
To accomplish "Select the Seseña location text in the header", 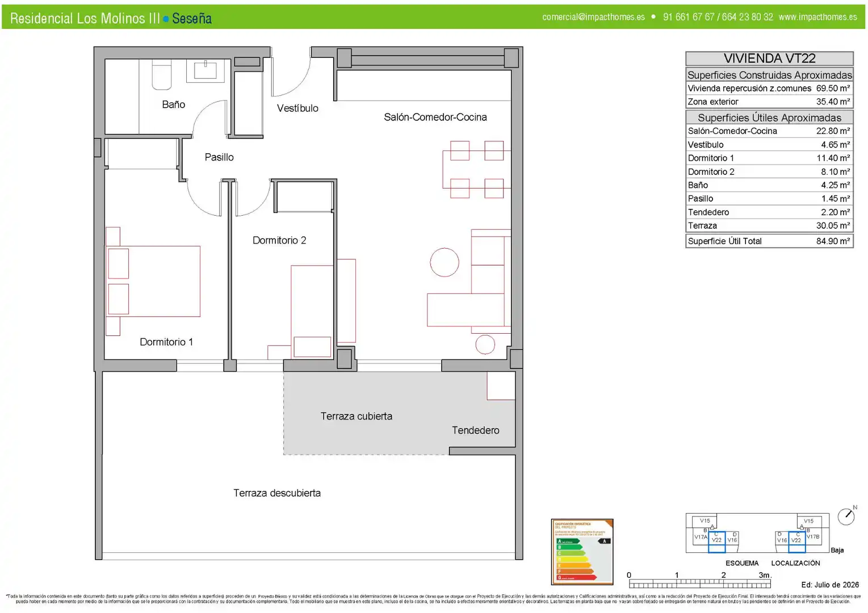I will [192, 18].
